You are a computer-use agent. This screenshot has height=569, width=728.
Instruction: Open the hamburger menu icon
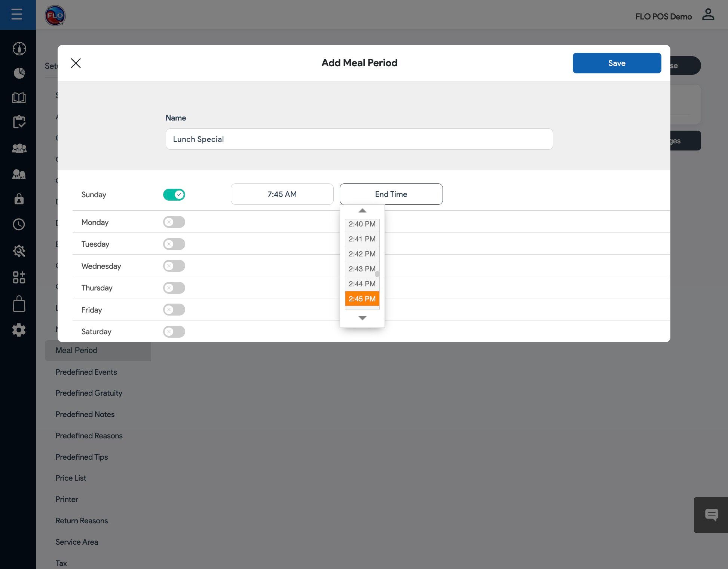click(x=17, y=15)
